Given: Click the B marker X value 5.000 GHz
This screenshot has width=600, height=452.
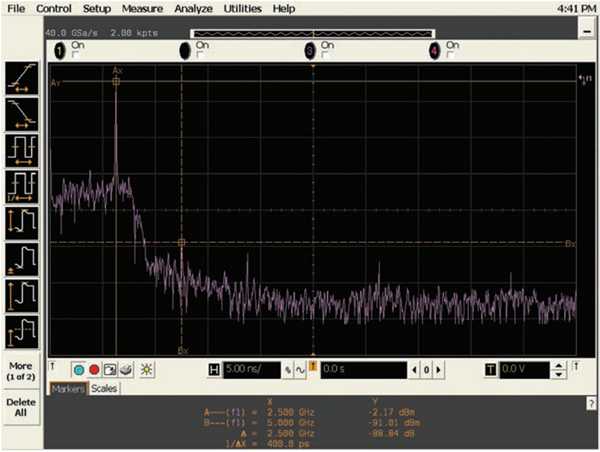Looking at the screenshot, I should tap(290, 423).
